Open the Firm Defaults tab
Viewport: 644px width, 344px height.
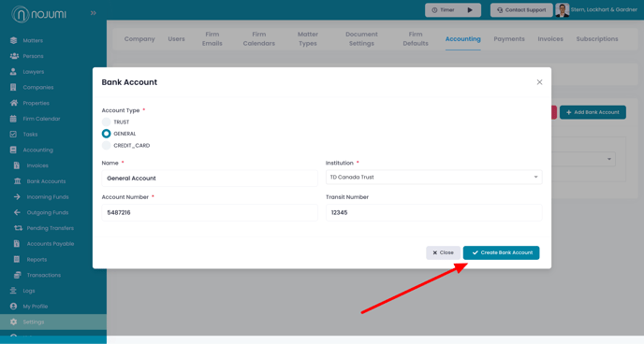[x=416, y=39]
